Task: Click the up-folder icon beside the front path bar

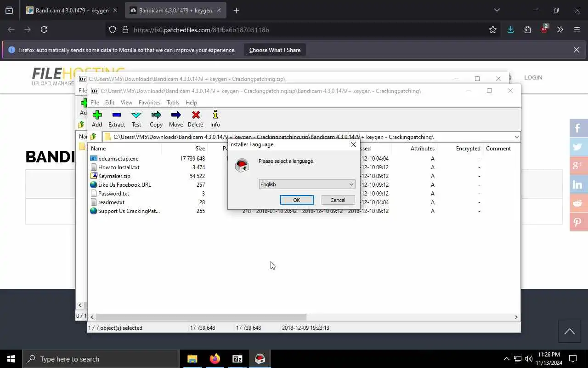Action: (x=93, y=137)
